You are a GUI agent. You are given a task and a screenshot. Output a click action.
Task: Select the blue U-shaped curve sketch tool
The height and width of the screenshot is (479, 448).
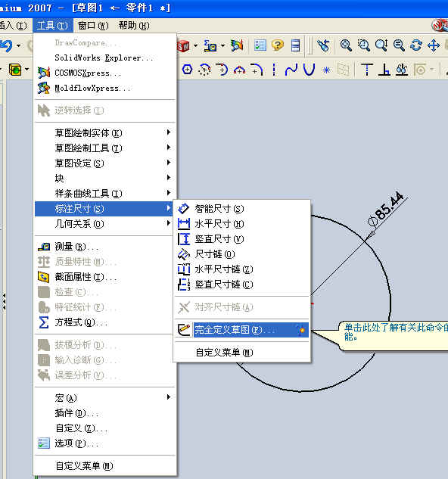(x=309, y=70)
